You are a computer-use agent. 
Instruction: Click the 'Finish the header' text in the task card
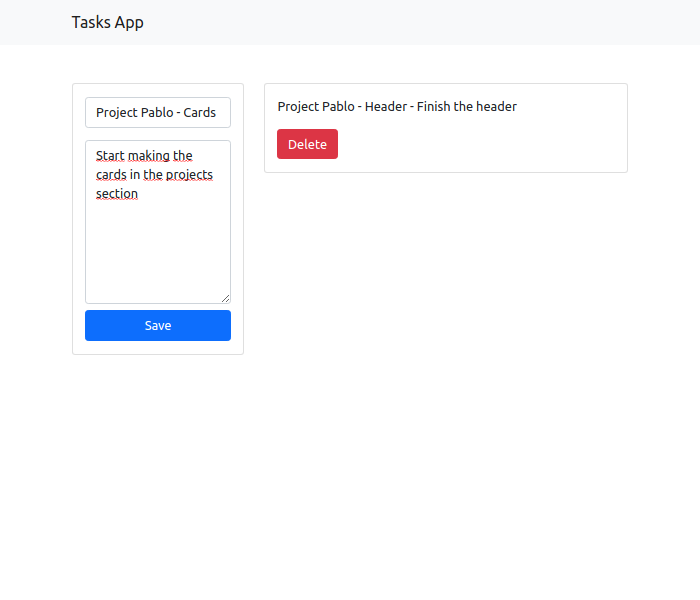tap(467, 107)
